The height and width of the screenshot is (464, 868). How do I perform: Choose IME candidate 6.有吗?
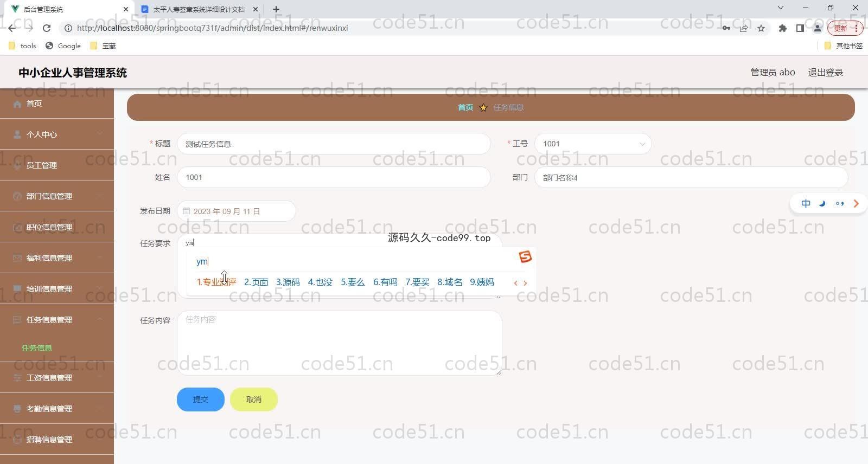tap(385, 282)
